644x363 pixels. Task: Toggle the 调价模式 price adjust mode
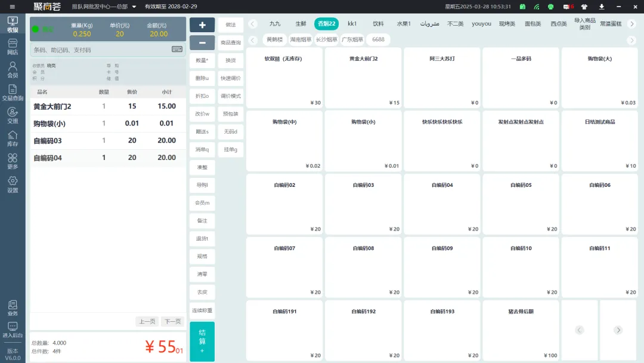(231, 96)
